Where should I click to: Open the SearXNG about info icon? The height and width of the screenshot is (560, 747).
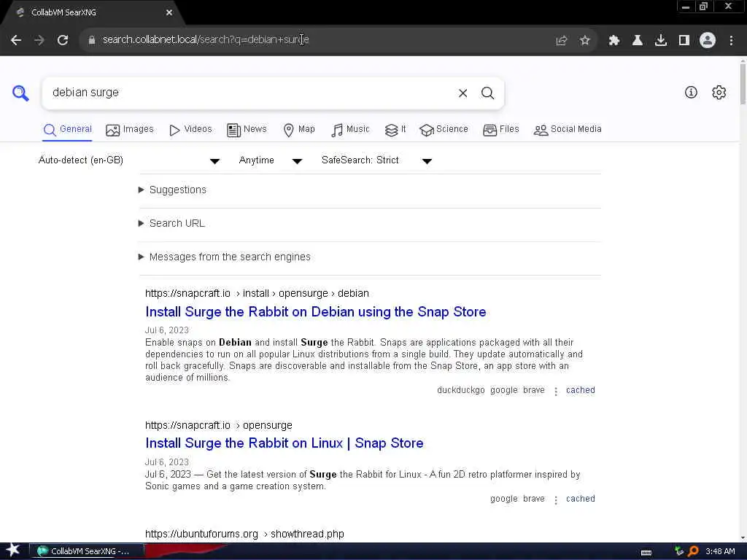pyautogui.click(x=691, y=93)
